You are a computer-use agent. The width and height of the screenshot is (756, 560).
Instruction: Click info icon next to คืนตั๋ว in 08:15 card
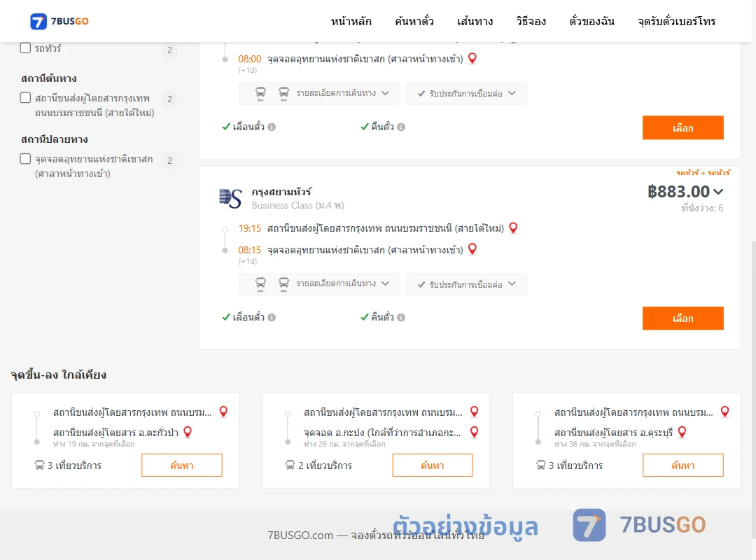[x=401, y=317]
